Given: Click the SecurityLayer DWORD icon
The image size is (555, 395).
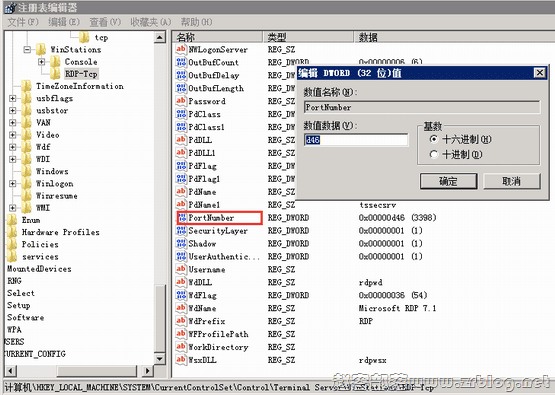Looking at the screenshot, I should tap(181, 231).
